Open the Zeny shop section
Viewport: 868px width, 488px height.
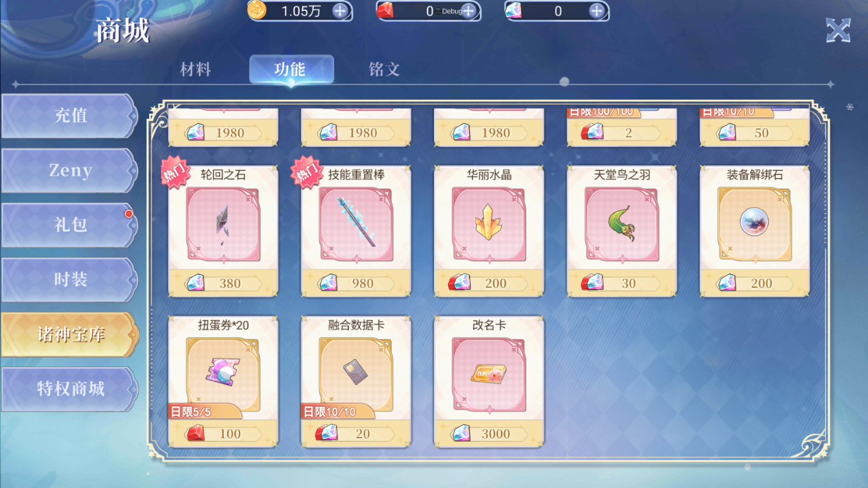tap(69, 171)
